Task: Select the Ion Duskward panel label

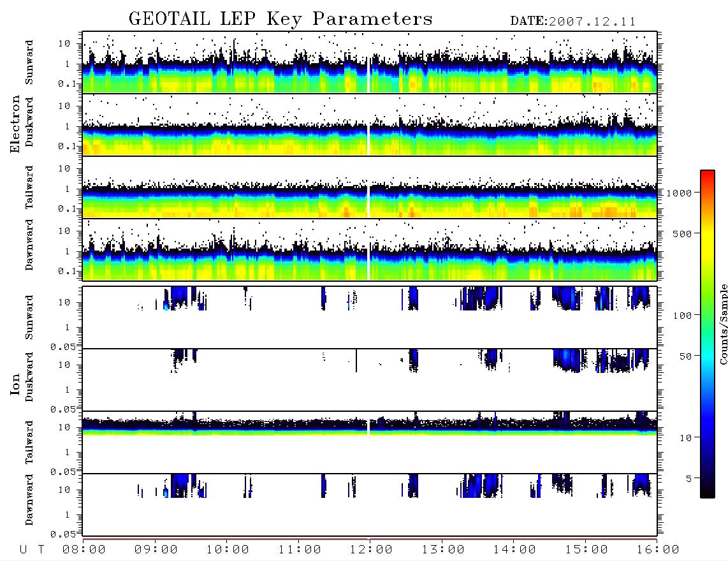Action: [29, 377]
